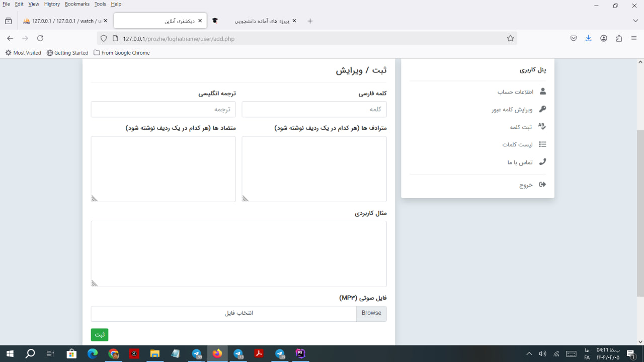
Task: Open the Firefox downloads panel
Action: [x=588, y=38]
